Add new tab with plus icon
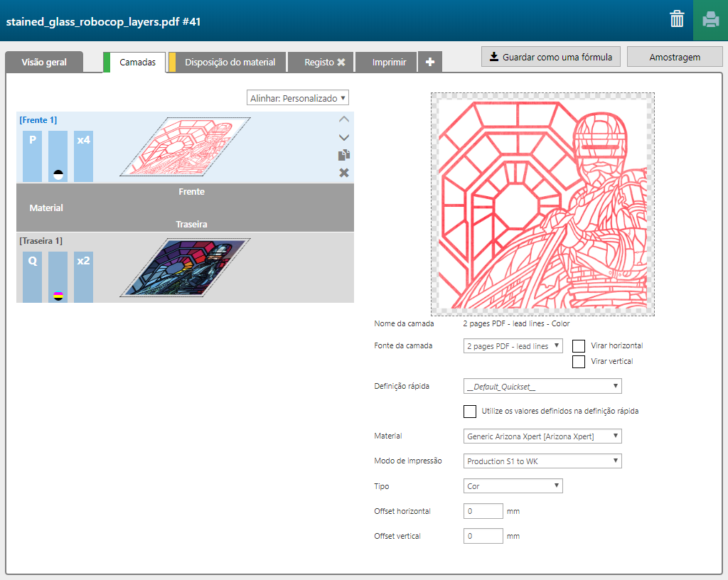 tap(430, 62)
